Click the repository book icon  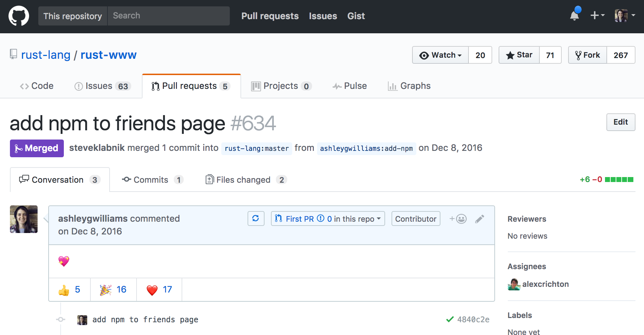coord(13,54)
